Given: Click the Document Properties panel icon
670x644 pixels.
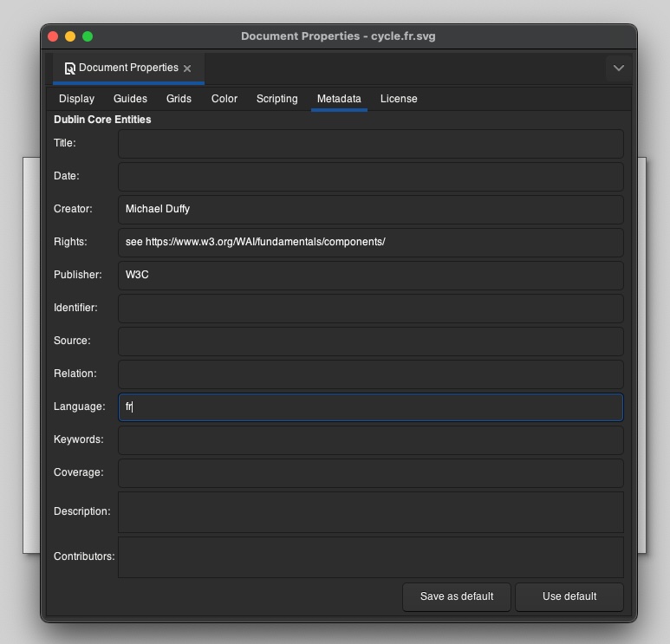Looking at the screenshot, I should 69,68.
